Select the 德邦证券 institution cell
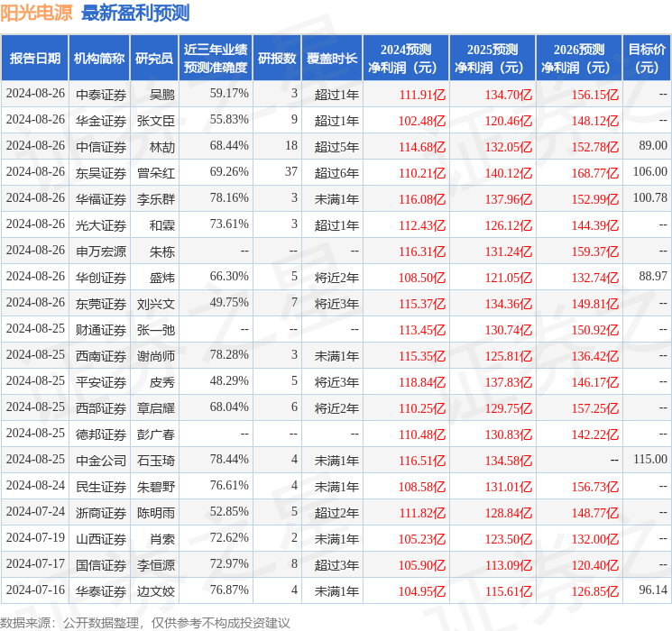672x631 pixels. [x=101, y=434]
